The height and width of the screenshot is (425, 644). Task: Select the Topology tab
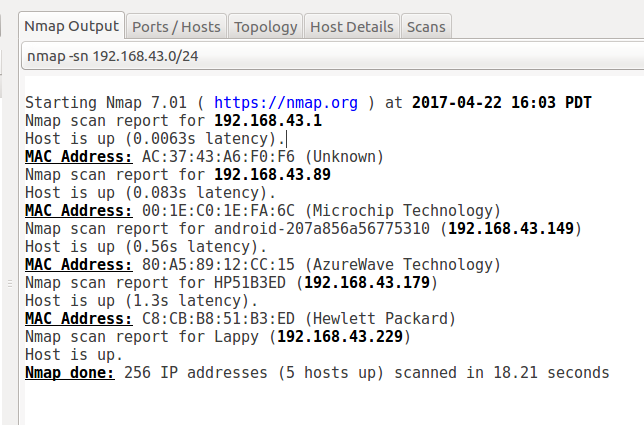click(x=267, y=26)
